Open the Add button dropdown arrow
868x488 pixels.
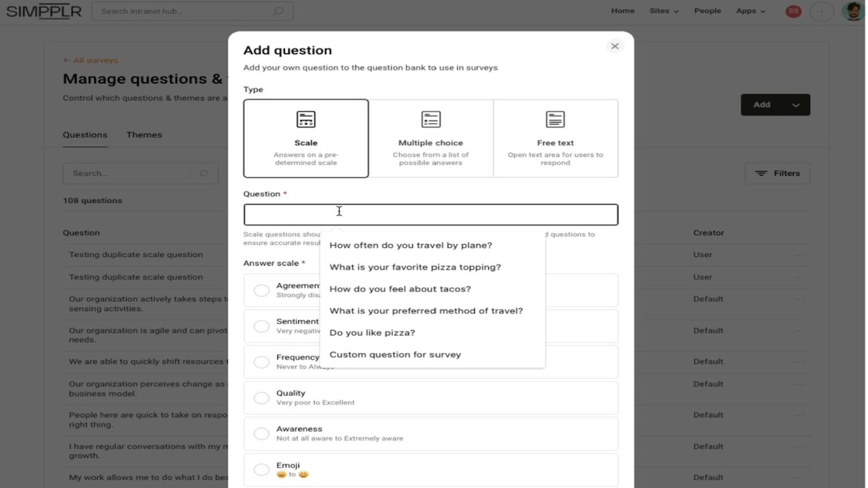coord(796,104)
